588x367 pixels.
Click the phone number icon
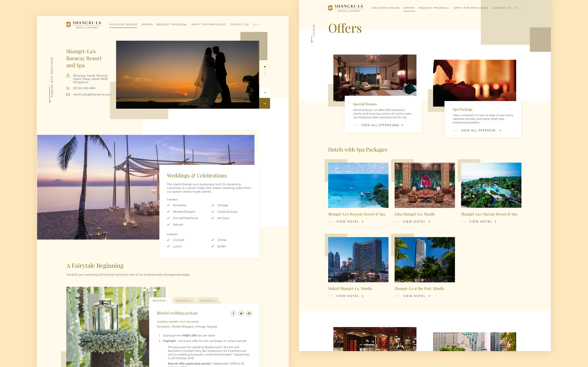[68, 88]
